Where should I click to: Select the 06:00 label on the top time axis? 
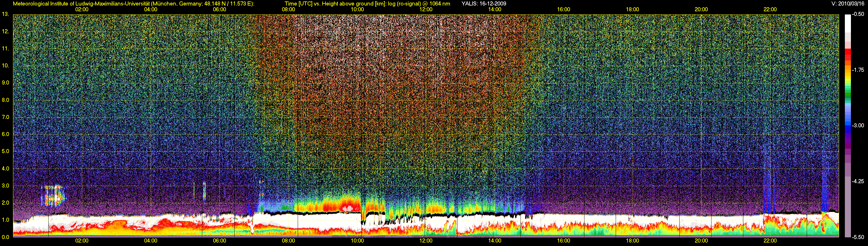(x=219, y=10)
